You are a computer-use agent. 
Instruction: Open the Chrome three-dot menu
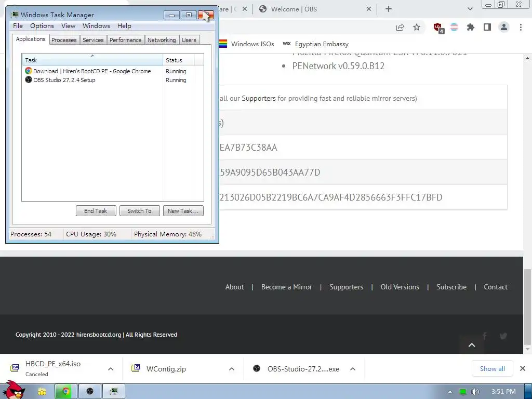(521, 28)
